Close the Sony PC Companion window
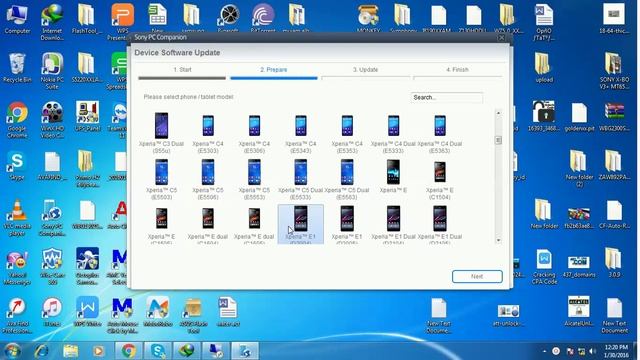This screenshot has width=640, height=360. (501, 38)
